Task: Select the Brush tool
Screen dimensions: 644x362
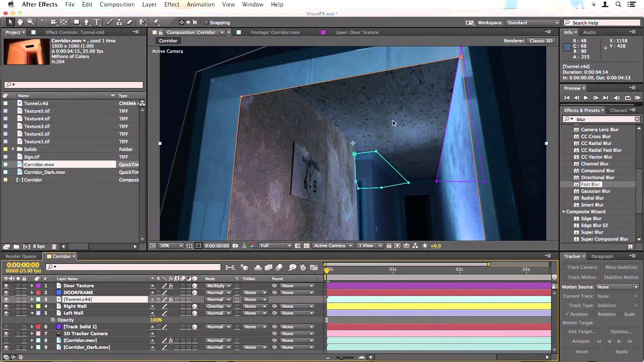Action: pyautogui.click(x=110, y=22)
